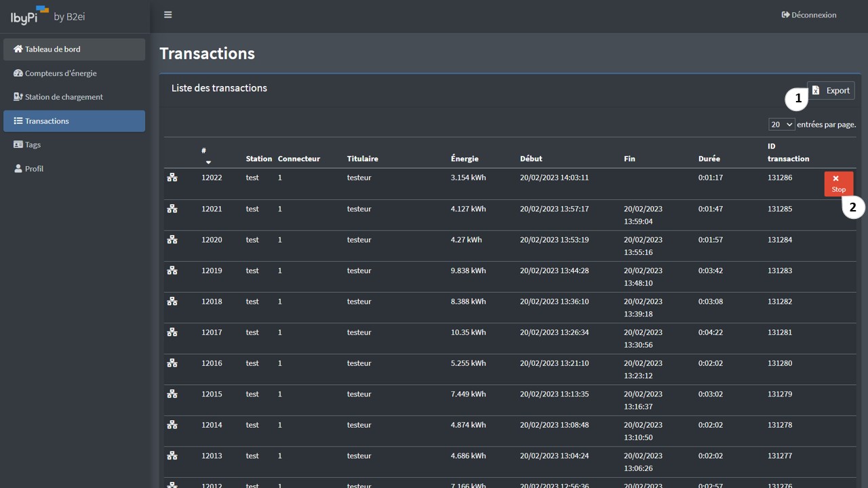This screenshot has width=868, height=488.
Task: Select energy value 10.35 kWh
Action: point(468,332)
